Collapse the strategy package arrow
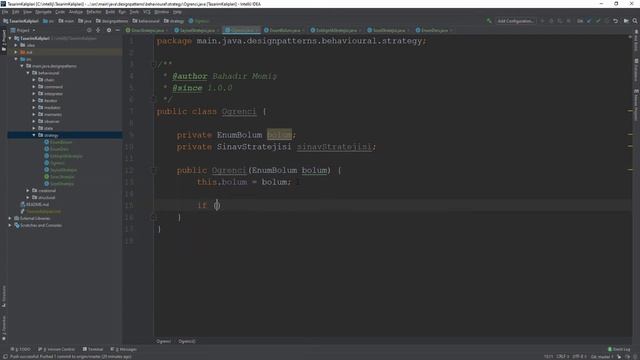The height and width of the screenshot is (360, 640). [x=34, y=135]
